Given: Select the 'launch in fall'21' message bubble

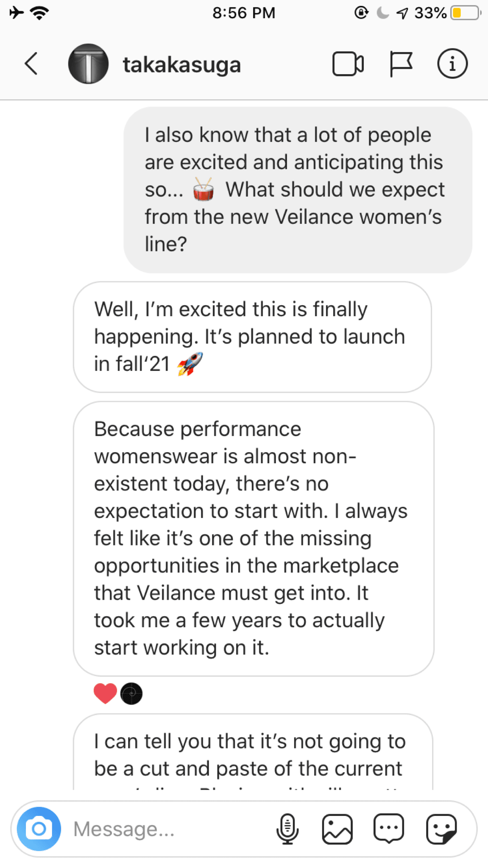Looking at the screenshot, I should [252, 337].
